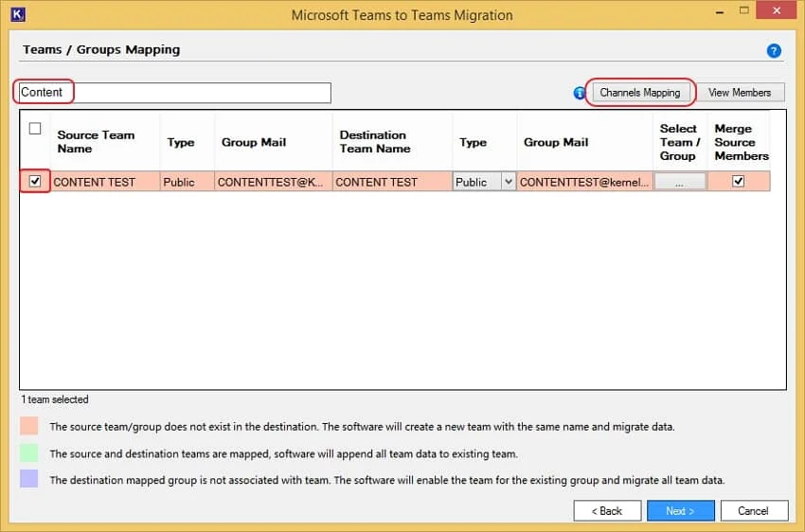The height and width of the screenshot is (532, 805).
Task: Close the Teams Migration window
Action: coord(777,10)
